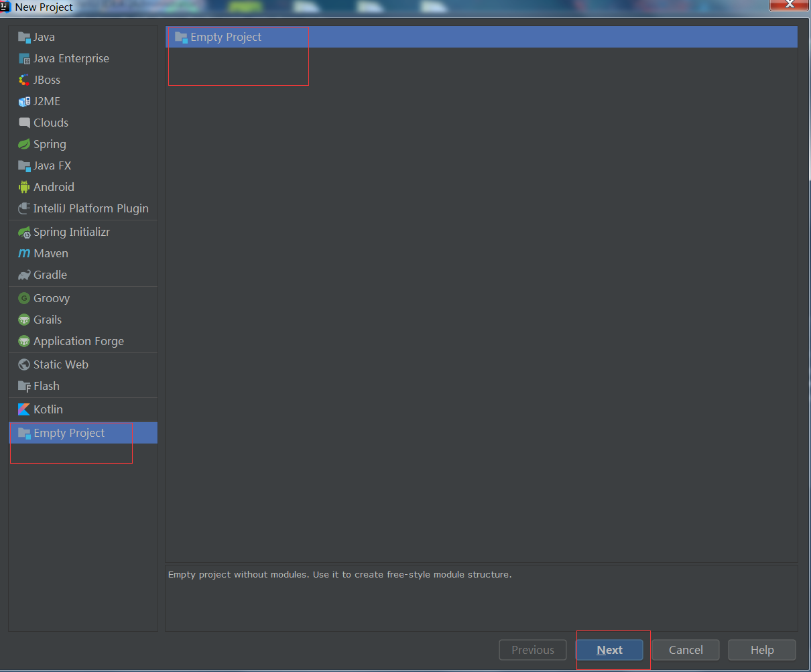This screenshot has width=811, height=672.
Task: Click the Spring leaf icon
Action: 24,145
